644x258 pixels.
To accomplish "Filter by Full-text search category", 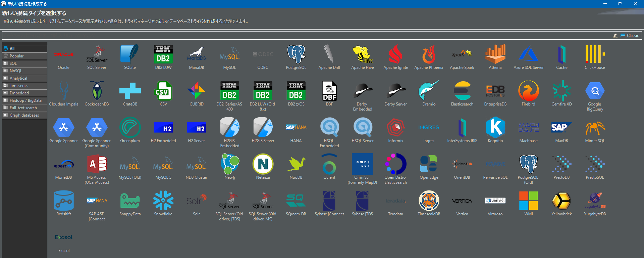I will point(24,108).
